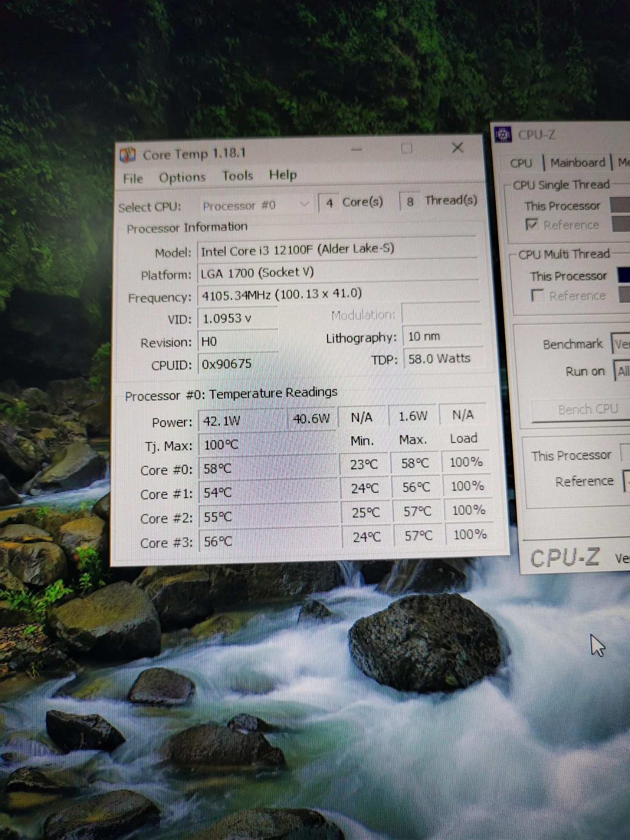This screenshot has width=630, height=840.
Task: Click the TDP value "58.0 Watts"
Action: [x=439, y=359]
